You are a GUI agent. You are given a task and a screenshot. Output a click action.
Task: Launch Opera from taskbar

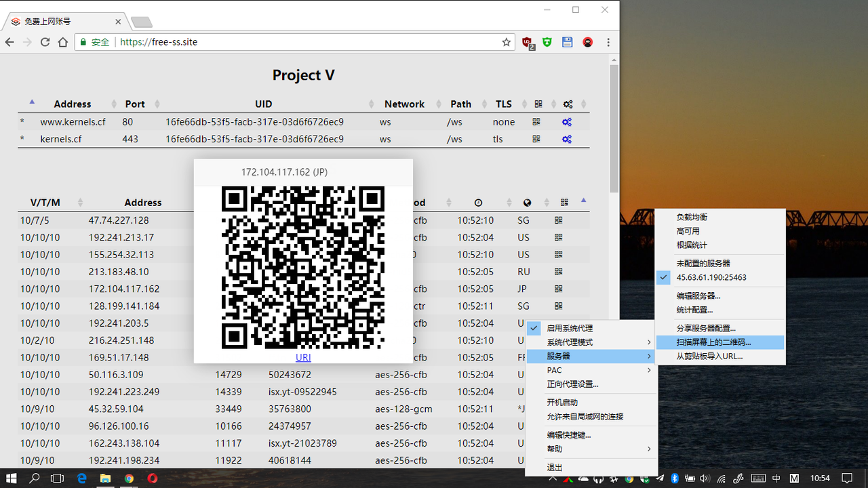click(153, 478)
